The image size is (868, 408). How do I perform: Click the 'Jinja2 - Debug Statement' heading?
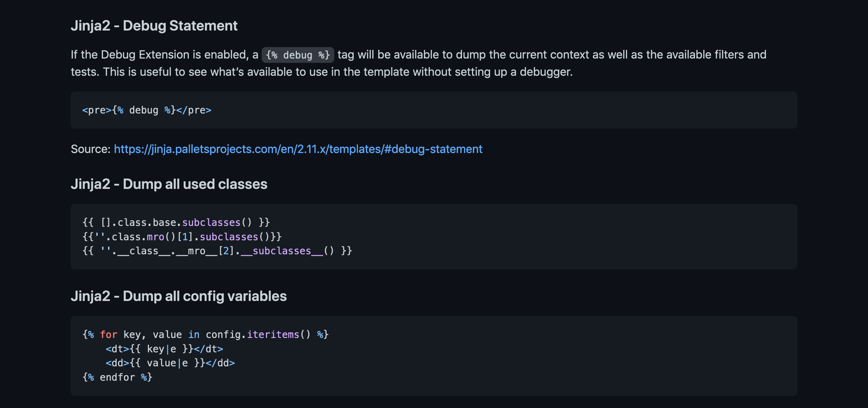[x=154, y=26]
